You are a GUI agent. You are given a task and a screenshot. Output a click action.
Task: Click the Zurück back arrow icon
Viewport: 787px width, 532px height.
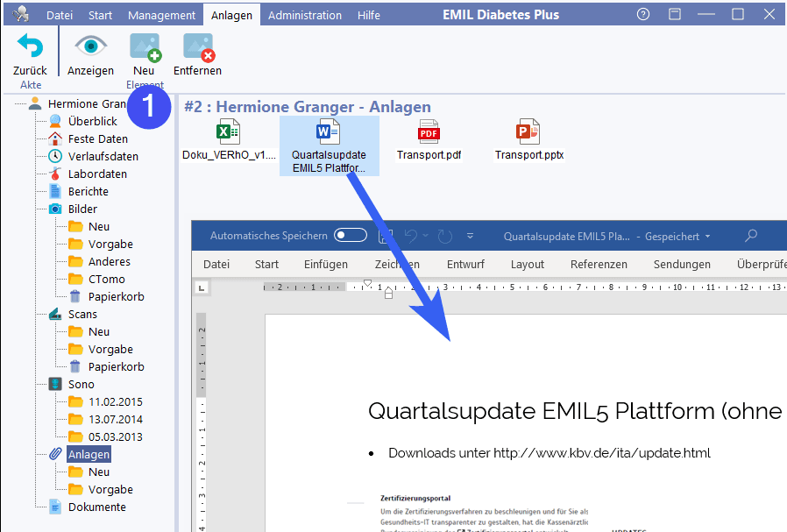click(30, 46)
